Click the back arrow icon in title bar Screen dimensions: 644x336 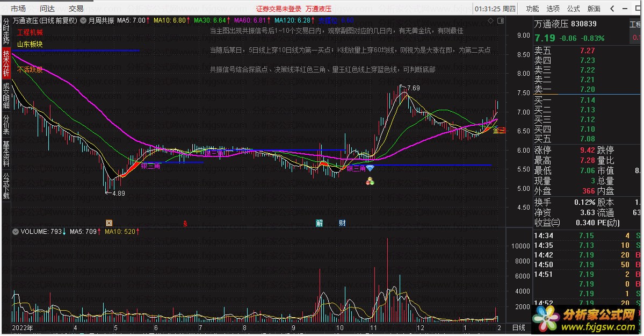[x=612, y=9]
